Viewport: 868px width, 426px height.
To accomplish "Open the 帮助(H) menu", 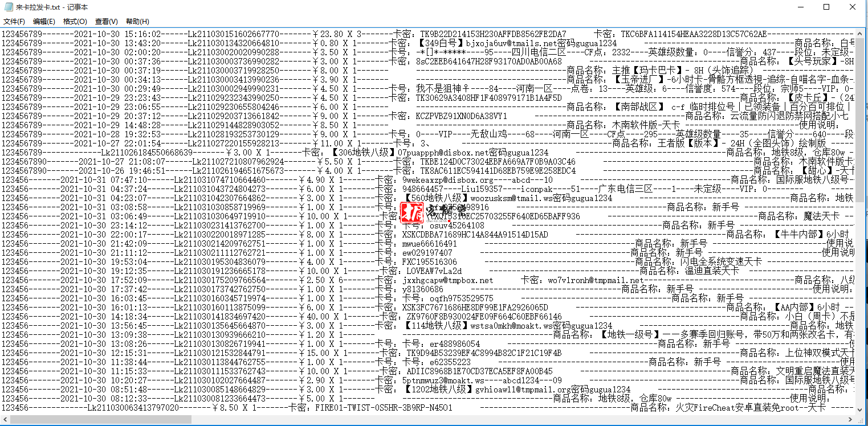I will [x=137, y=22].
